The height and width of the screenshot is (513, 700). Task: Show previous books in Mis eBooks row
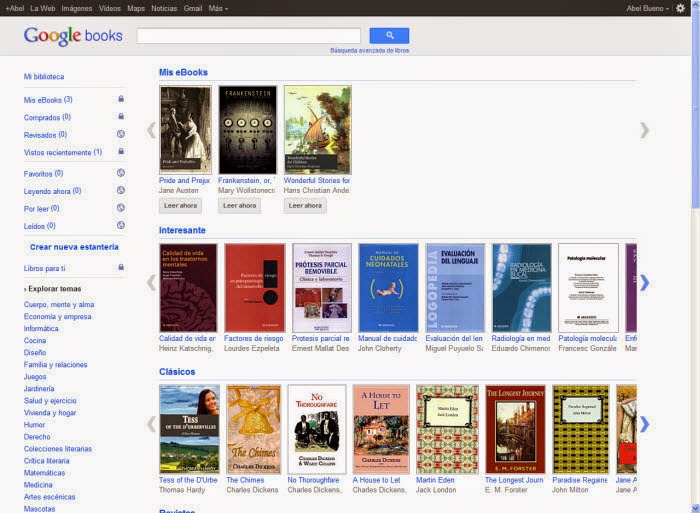151,130
